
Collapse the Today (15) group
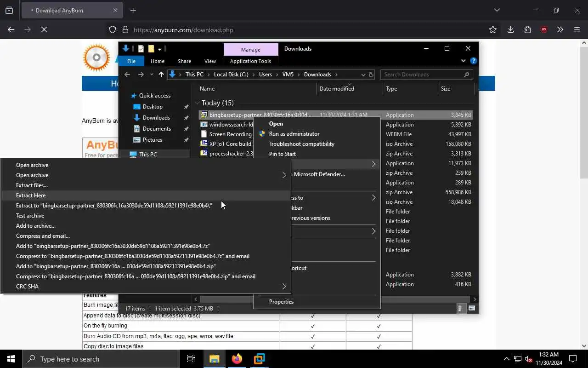coord(197,103)
